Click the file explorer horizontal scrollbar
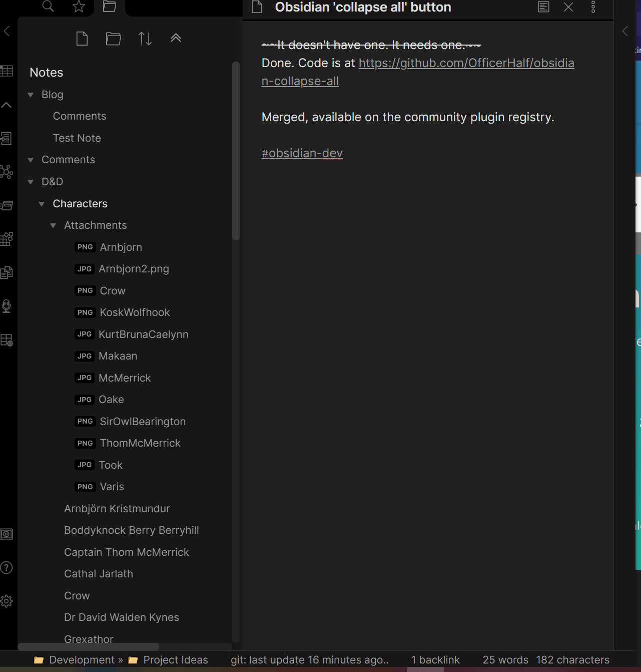Screen dimensions: 641x672 (89, 647)
